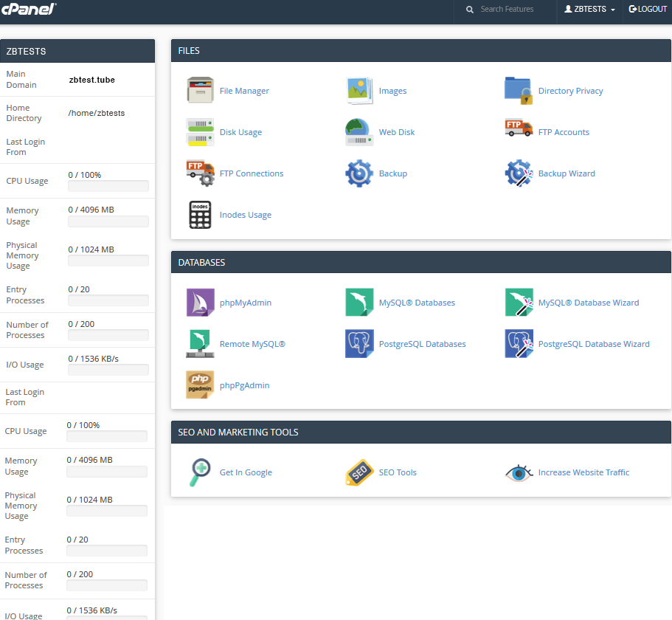
Task: Click the Inodes Usage calculator icon
Action: pos(200,215)
